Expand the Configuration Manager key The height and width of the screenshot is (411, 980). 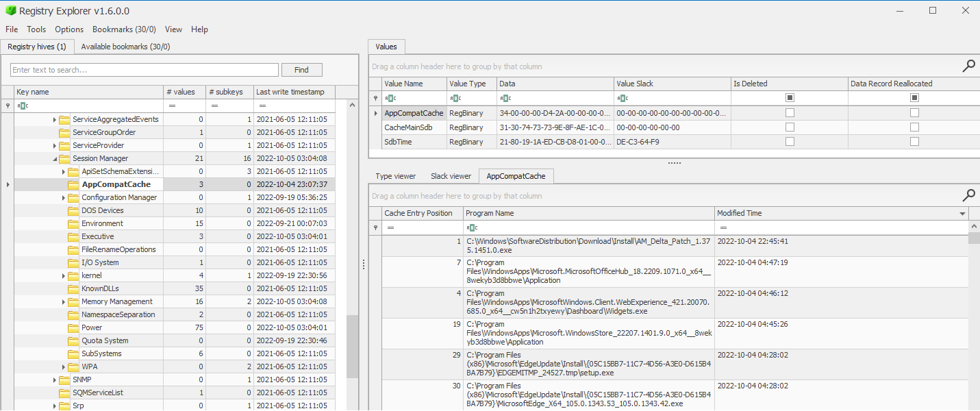[x=62, y=197]
